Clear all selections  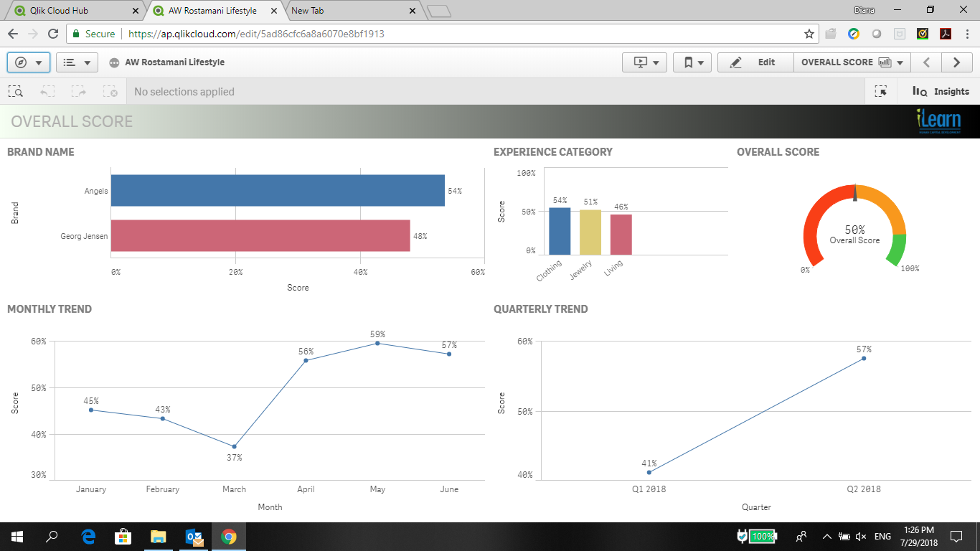(x=110, y=91)
